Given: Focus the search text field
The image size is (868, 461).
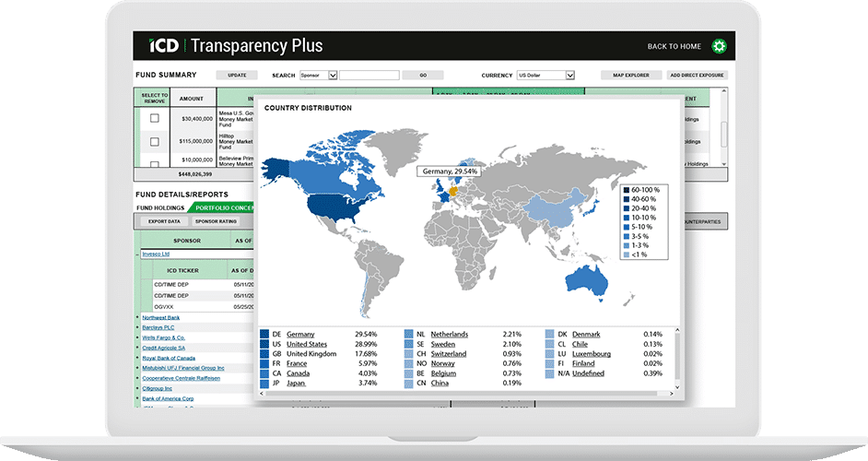Looking at the screenshot, I should [x=369, y=76].
